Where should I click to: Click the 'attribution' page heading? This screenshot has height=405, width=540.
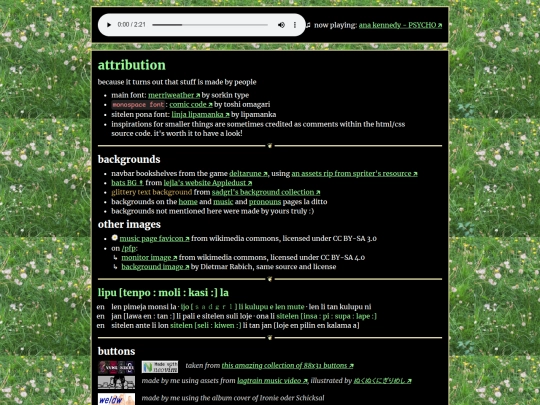[132, 65]
